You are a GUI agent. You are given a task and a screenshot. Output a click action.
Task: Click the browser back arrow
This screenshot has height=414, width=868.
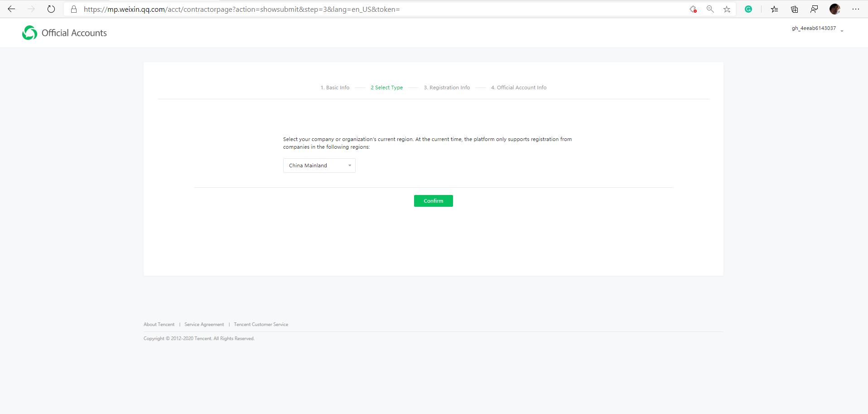(11, 9)
